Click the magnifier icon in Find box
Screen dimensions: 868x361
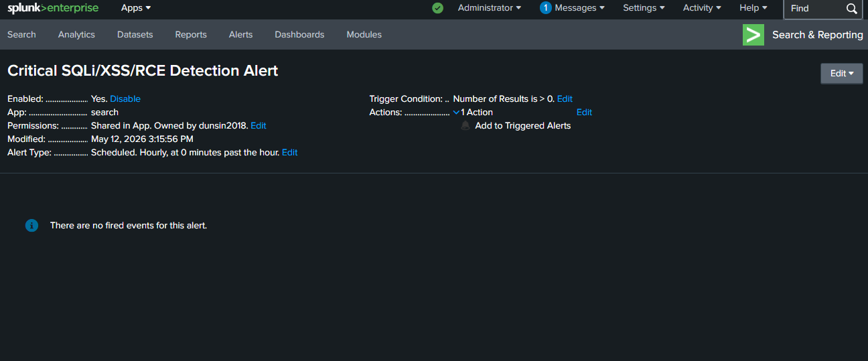coord(851,9)
